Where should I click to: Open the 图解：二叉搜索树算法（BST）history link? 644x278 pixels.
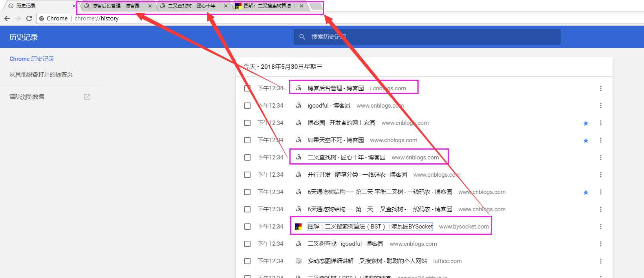click(370, 227)
